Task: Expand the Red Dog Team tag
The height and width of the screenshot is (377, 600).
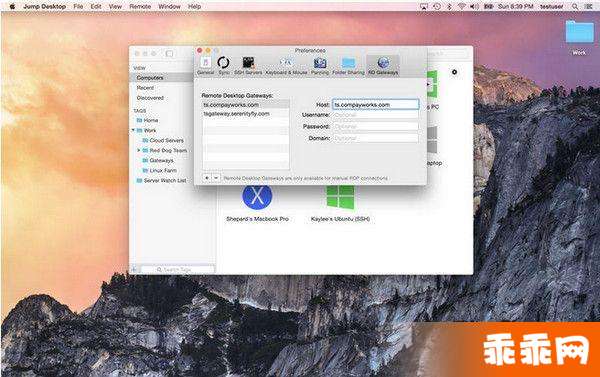Action: point(139,150)
